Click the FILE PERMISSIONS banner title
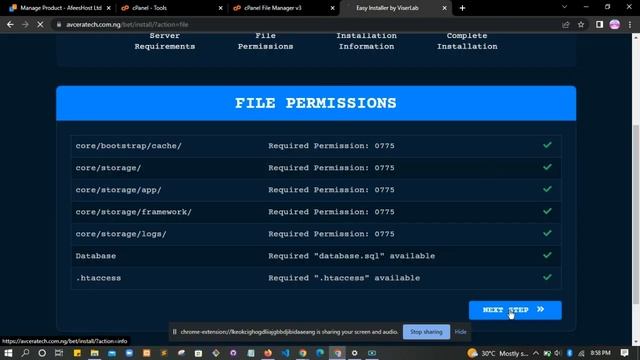 [x=316, y=103]
